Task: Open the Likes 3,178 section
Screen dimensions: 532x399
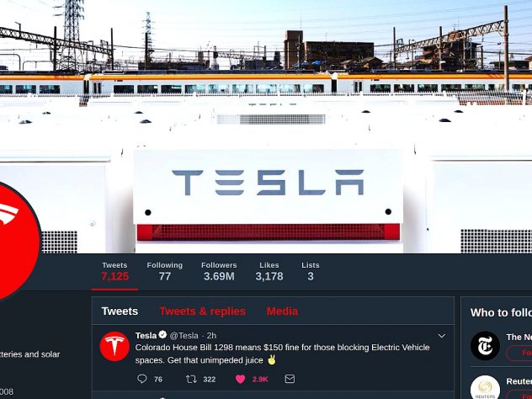Action: click(x=269, y=271)
